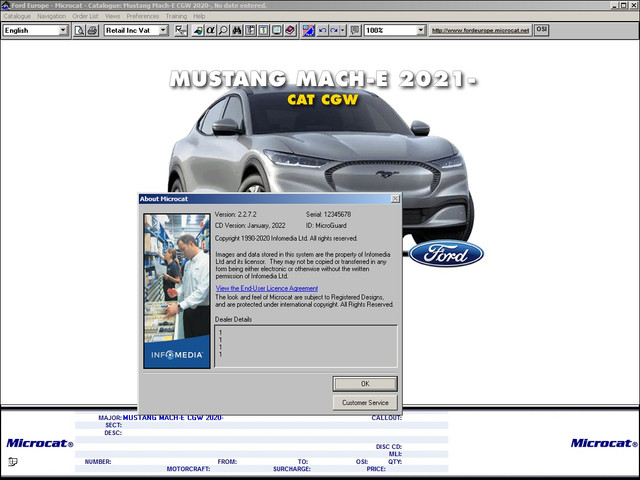Screen dimensions: 640x480
Task: Open the Retail Inc Vat price dropdown
Action: pos(163,30)
